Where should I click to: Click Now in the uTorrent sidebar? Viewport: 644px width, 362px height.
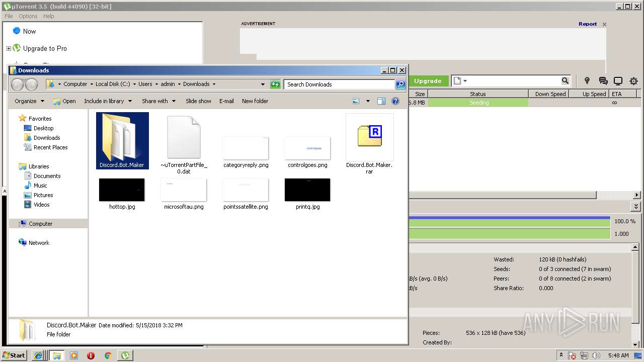pos(30,31)
